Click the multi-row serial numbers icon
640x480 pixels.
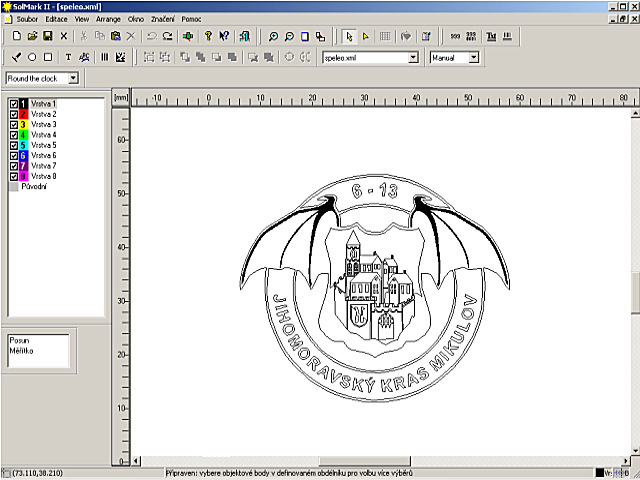pos(471,37)
